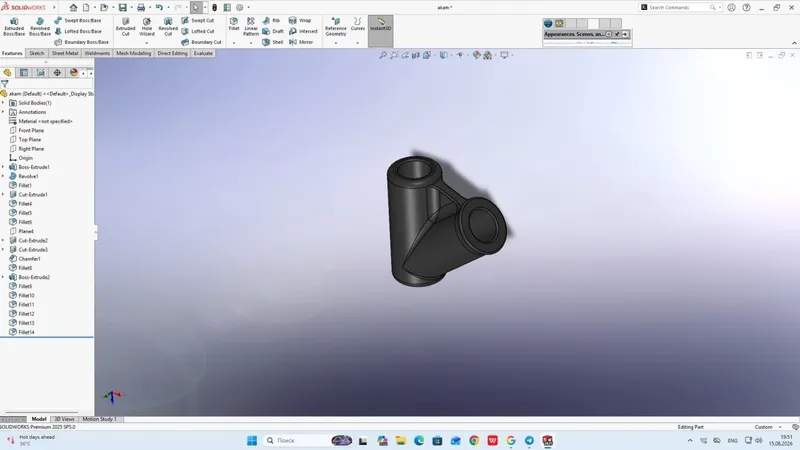The image size is (800, 450).
Task: Click the Home icon in top toolbar
Action: [73, 7]
